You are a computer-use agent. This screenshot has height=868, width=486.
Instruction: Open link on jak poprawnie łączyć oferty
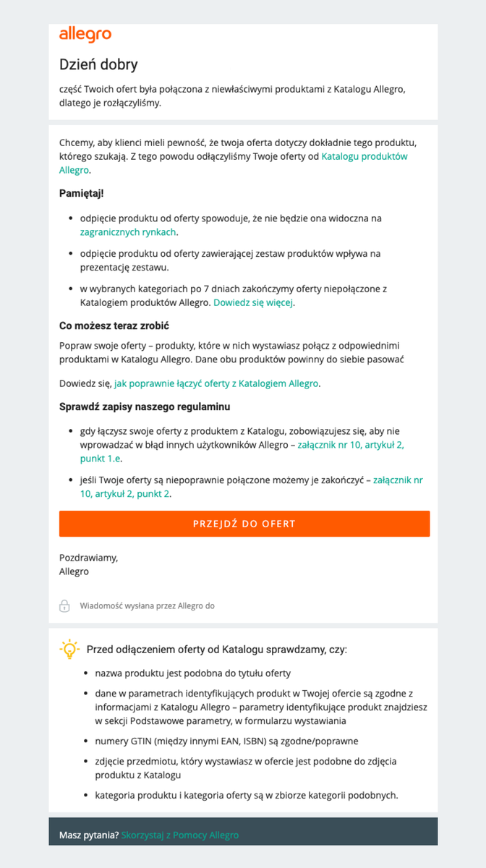tap(216, 383)
